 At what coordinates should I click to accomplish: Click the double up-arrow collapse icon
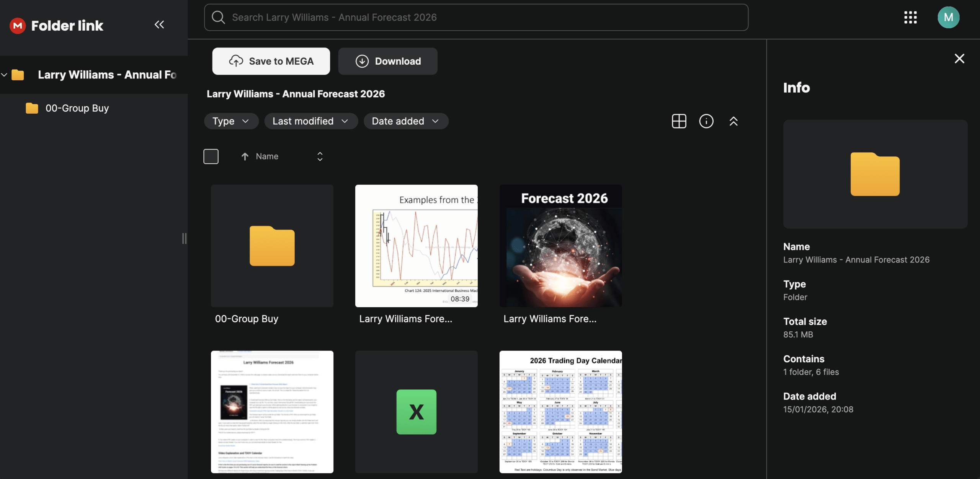click(733, 121)
